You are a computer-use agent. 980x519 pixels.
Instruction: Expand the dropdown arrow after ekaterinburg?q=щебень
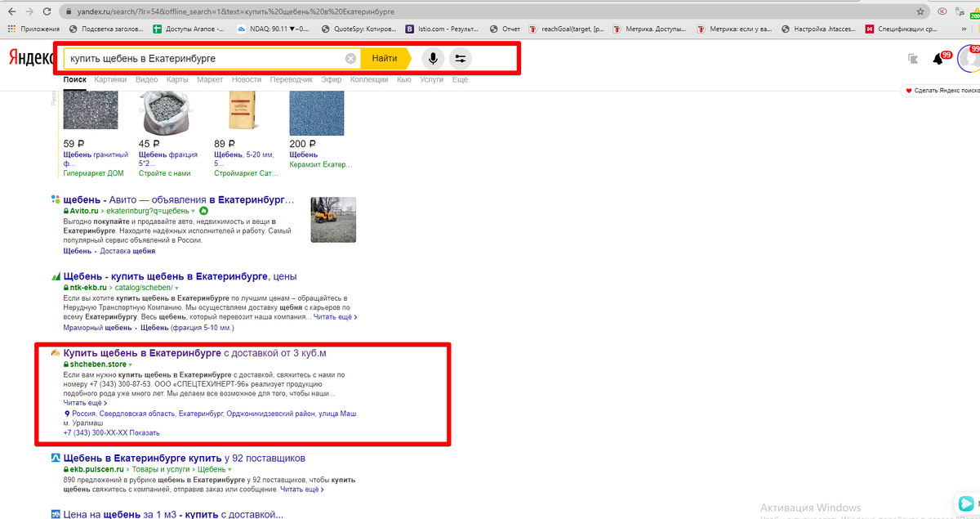(x=194, y=211)
